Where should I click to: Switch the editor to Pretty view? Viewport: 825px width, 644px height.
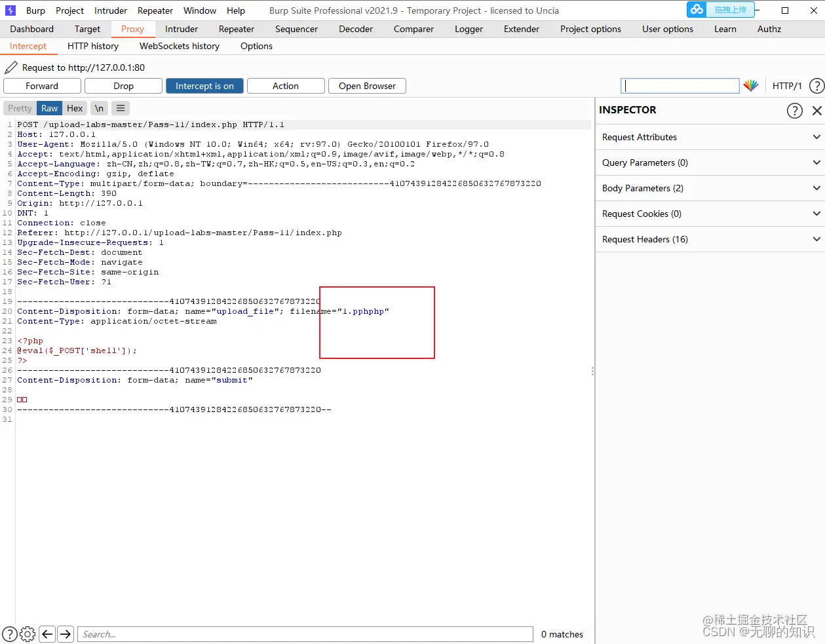point(20,108)
